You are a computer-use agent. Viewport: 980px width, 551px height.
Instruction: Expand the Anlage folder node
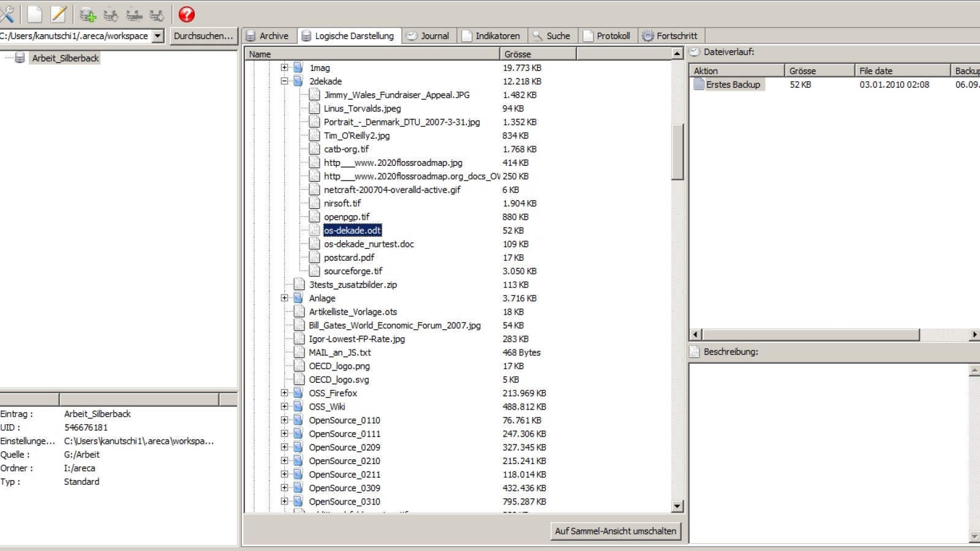click(x=284, y=298)
